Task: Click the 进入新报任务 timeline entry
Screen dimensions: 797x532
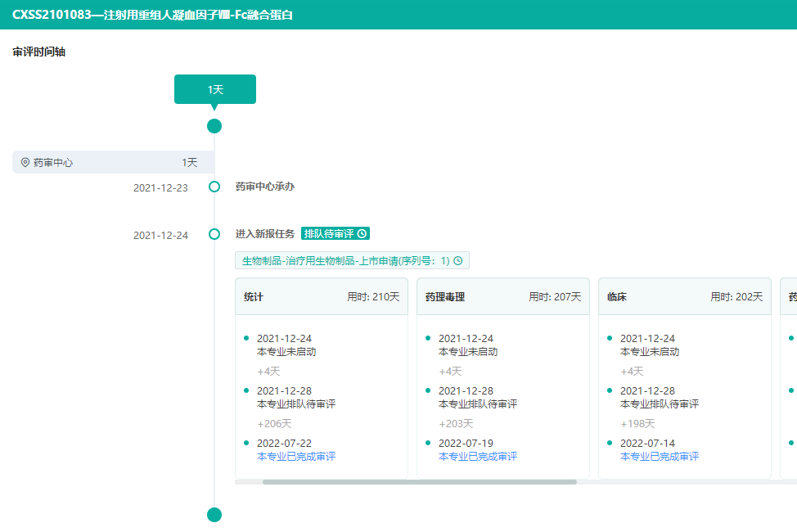Action: tap(265, 234)
